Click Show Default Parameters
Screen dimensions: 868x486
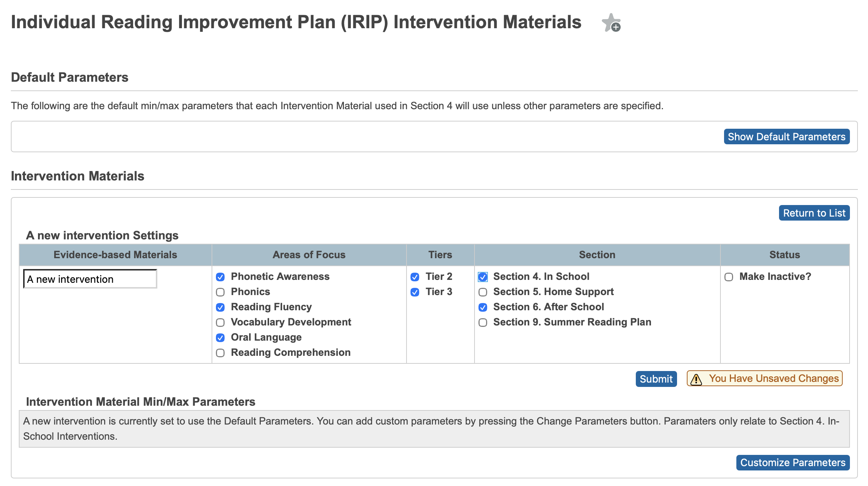coord(786,136)
